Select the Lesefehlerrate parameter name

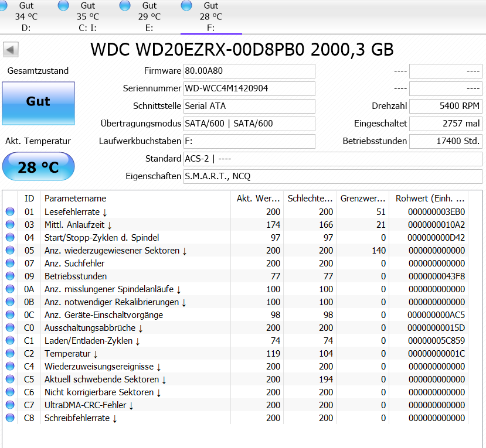coord(76,212)
